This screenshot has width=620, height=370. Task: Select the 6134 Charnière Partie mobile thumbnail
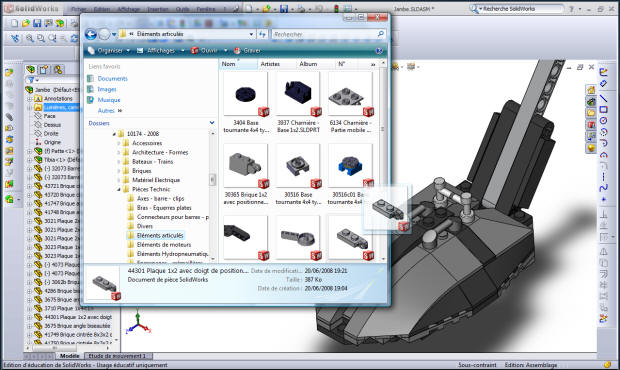(350, 94)
